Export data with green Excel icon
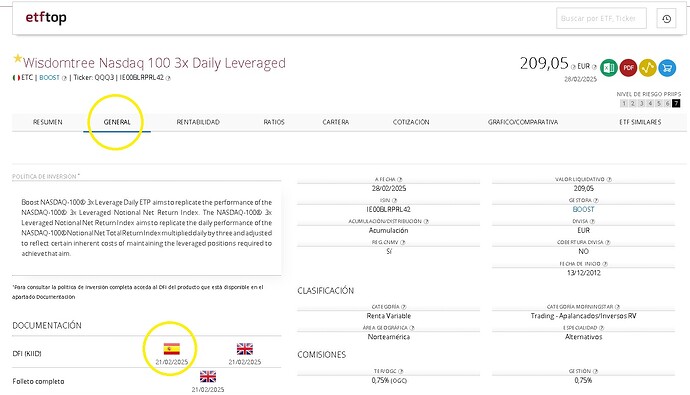The image size is (690, 395). coord(609,68)
